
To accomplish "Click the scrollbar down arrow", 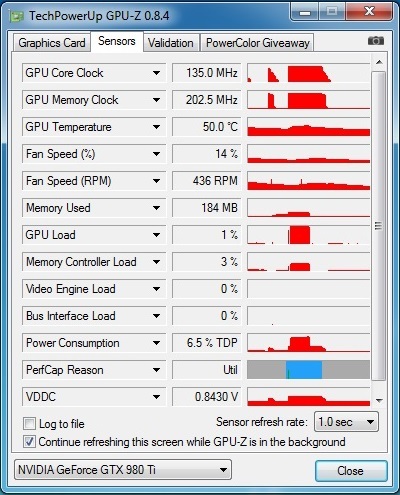I will coord(379,400).
